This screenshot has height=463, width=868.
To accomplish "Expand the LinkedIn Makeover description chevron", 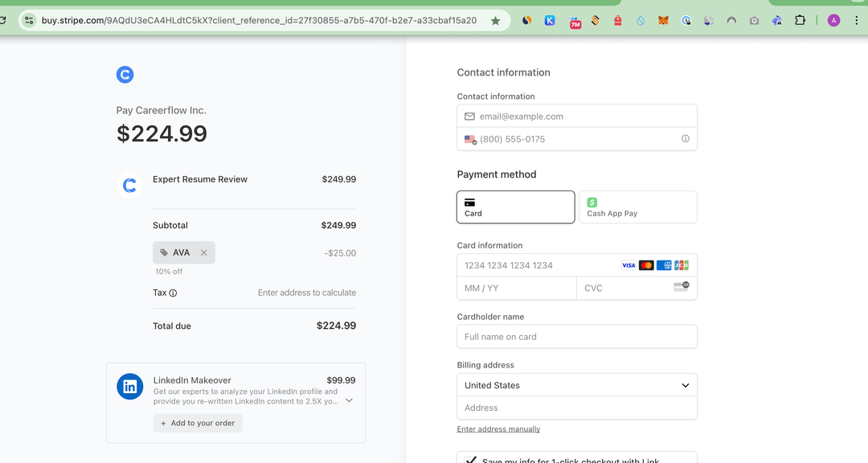I will 349,400.
